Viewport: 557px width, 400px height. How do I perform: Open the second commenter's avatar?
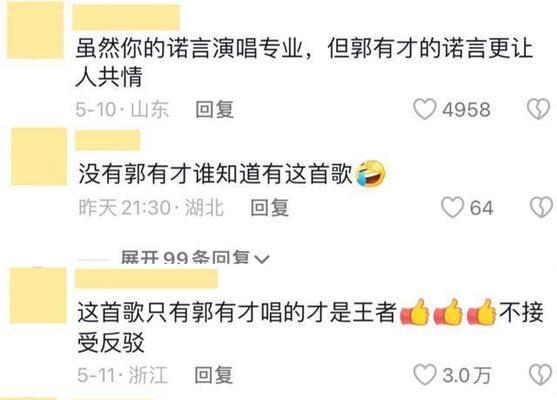pyautogui.click(x=39, y=157)
